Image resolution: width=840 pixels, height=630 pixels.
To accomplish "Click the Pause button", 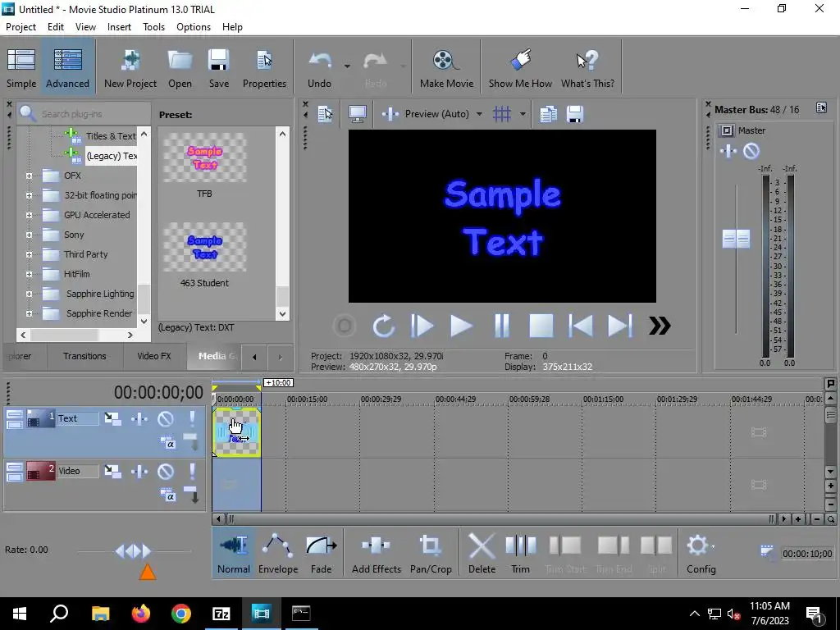I will pos(501,326).
